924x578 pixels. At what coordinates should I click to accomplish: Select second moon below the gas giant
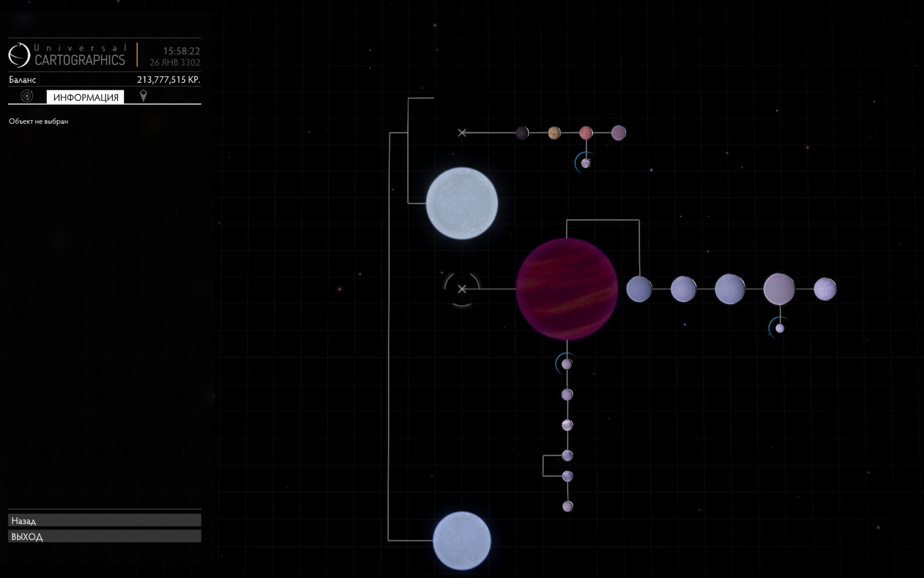coord(567,394)
